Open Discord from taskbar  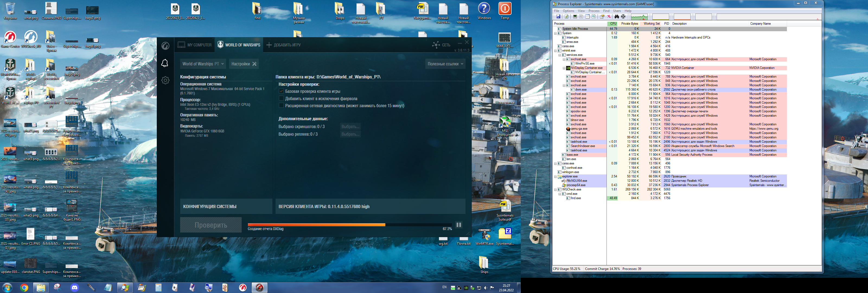tap(75, 288)
